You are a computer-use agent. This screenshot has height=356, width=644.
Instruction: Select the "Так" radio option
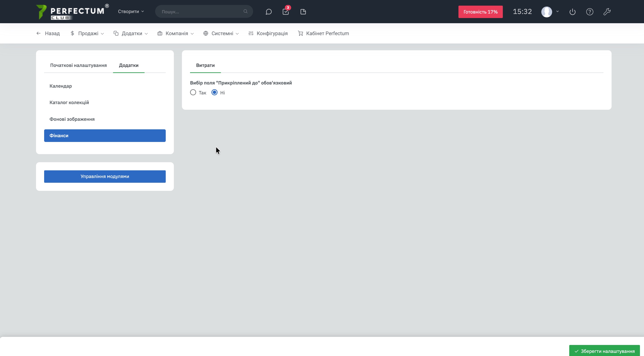click(193, 93)
